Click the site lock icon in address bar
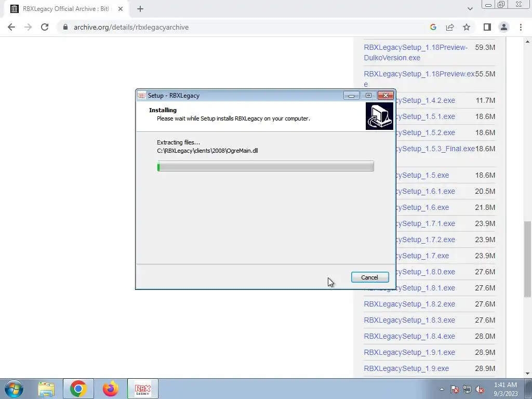 click(65, 27)
